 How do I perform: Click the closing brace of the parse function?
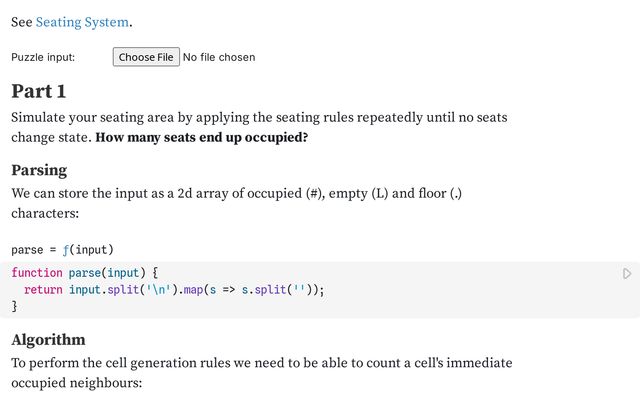click(x=14, y=307)
